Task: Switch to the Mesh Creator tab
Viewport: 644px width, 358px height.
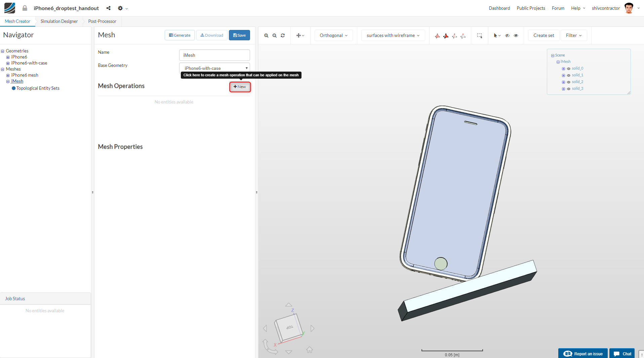Action: tap(17, 21)
